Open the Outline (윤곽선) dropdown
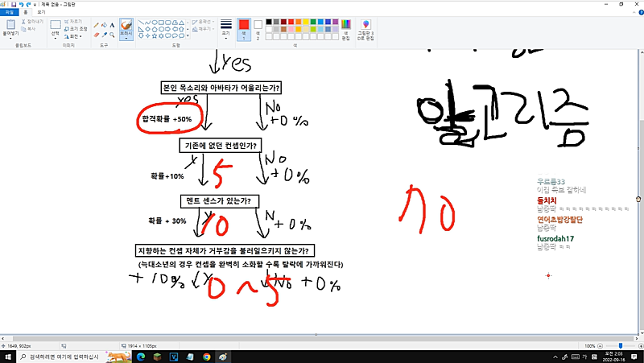This screenshot has height=363, width=644. click(204, 22)
